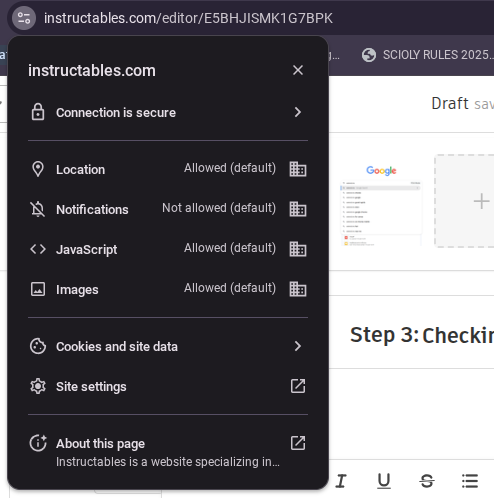The image size is (494, 498).
Task: Click the instructables.com popup heading
Action: click(x=92, y=71)
